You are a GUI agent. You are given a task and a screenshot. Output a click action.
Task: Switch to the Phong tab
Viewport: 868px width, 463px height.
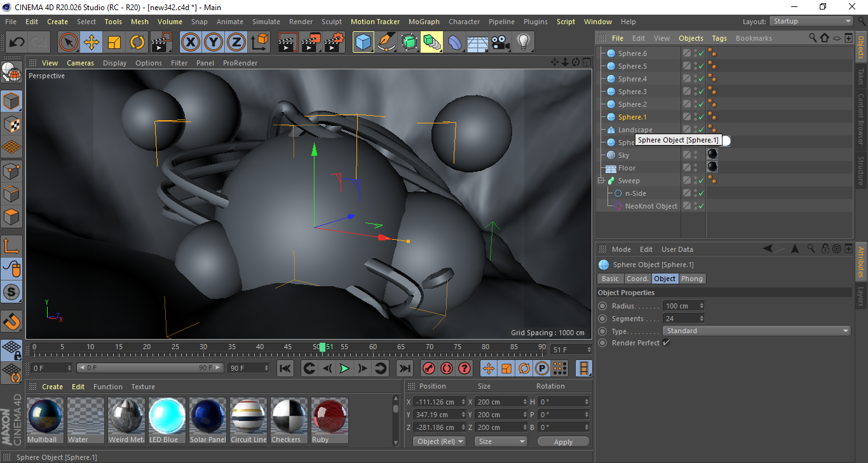point(692,279)
